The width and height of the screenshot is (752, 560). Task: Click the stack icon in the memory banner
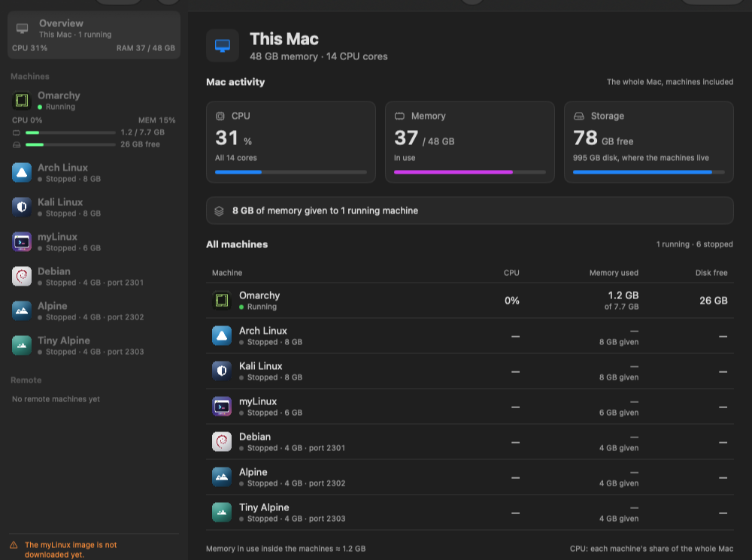pos(219,211)
